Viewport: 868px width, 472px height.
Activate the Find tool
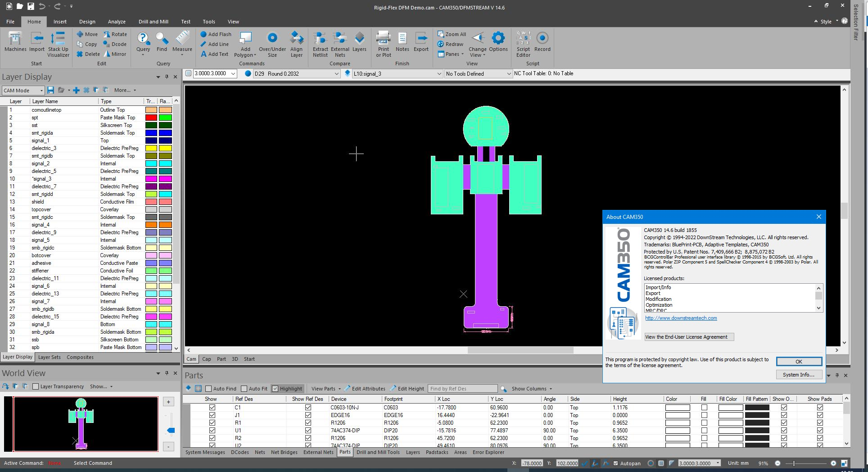tap(162, 41)
